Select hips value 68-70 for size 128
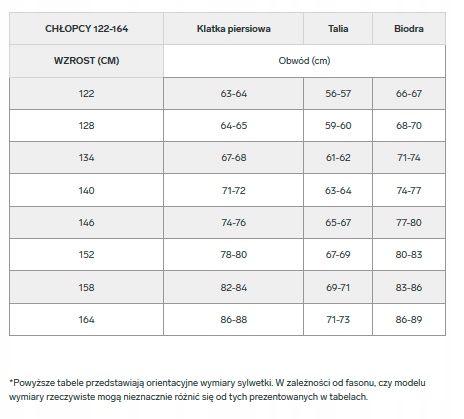 pos(409,125)
